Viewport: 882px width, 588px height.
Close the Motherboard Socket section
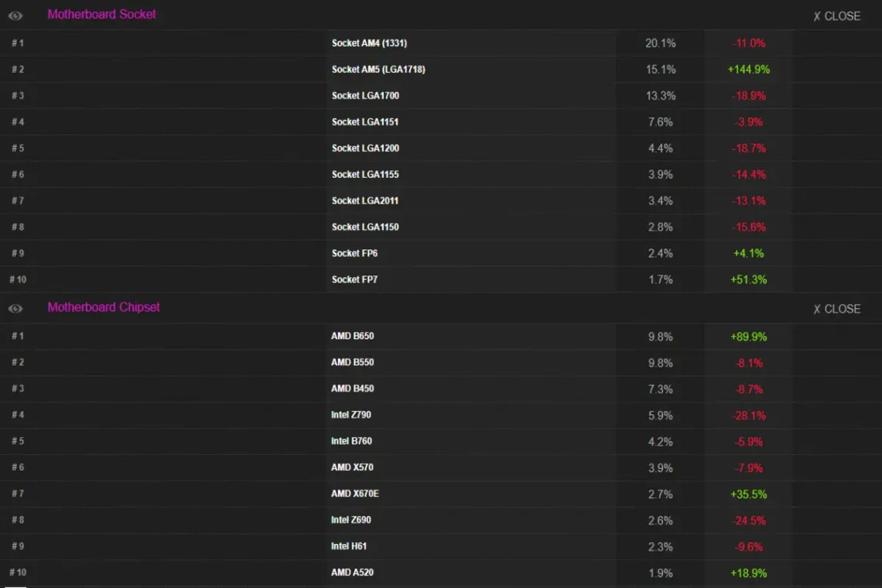tap(836, 16)
